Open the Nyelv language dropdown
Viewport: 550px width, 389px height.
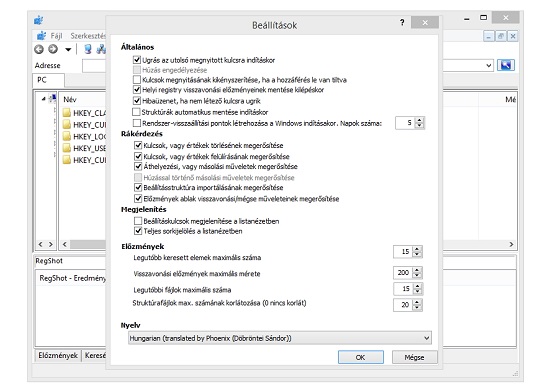click(280, 338)
